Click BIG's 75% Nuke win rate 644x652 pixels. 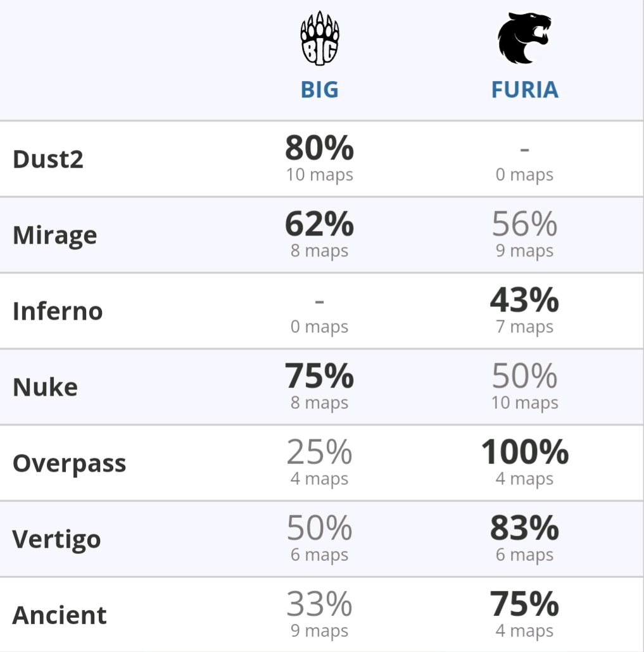coord(320,376)
